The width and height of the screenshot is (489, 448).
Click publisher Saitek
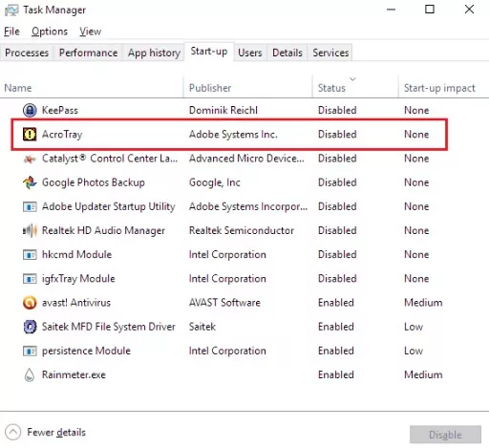coord(202,327)
